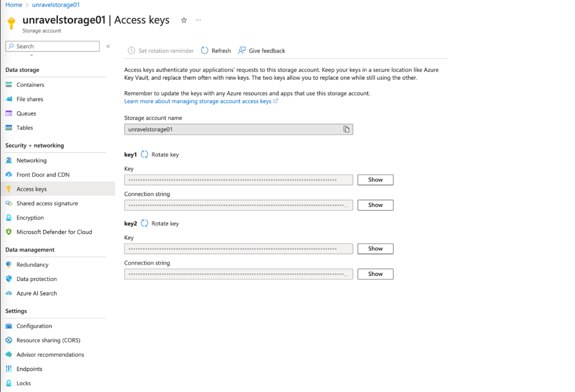Viewport: 575px width, 392px height.
Task: Refresh the access keys page
Action: point(216,50)
